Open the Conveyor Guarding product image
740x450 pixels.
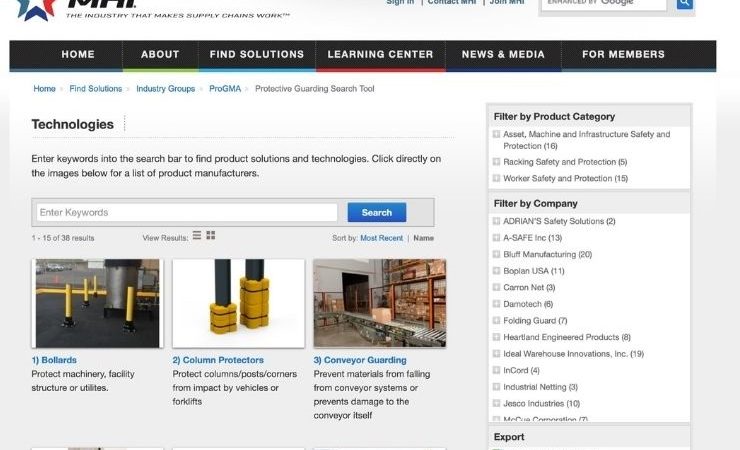[379, 303]
